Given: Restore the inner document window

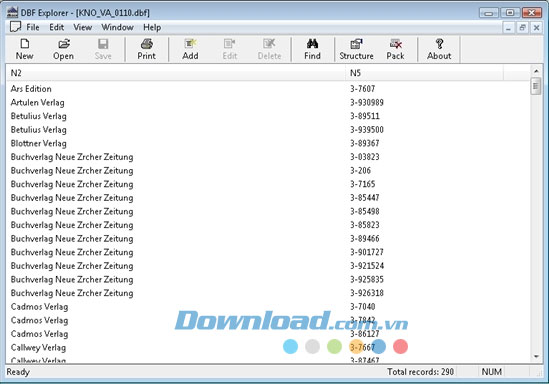Looking at the screenshot, I should coord(522,28).
